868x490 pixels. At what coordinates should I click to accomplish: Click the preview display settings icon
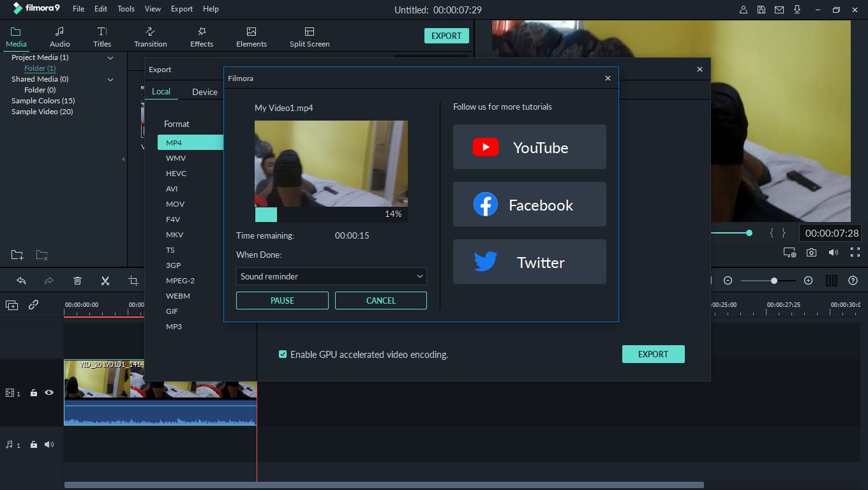789,253
